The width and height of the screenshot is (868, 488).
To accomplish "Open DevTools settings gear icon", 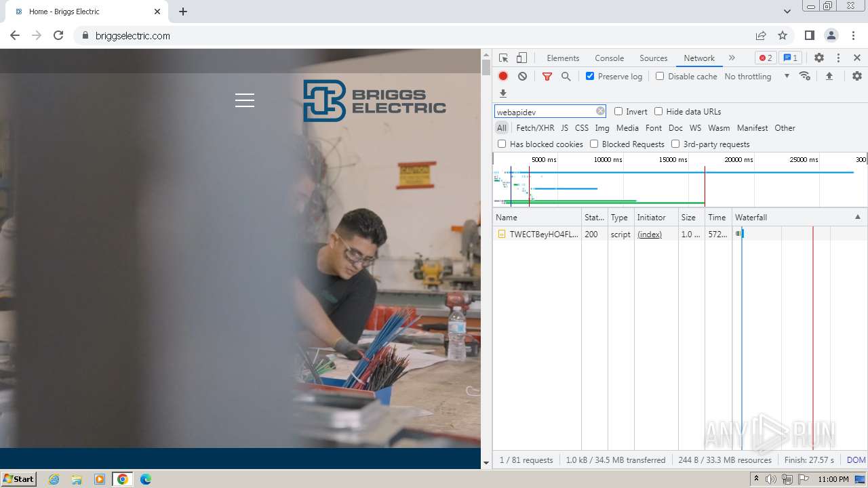I will click(x=819, y=58).
